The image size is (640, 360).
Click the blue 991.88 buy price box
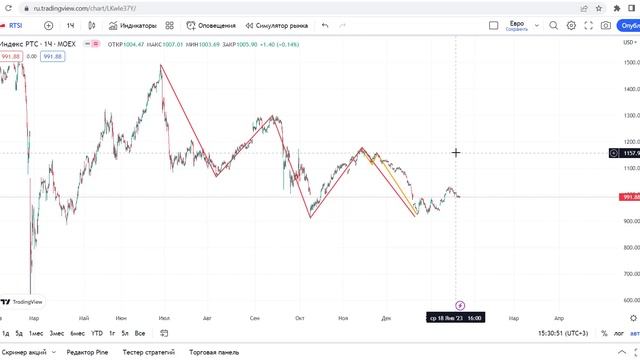point(53,56)
